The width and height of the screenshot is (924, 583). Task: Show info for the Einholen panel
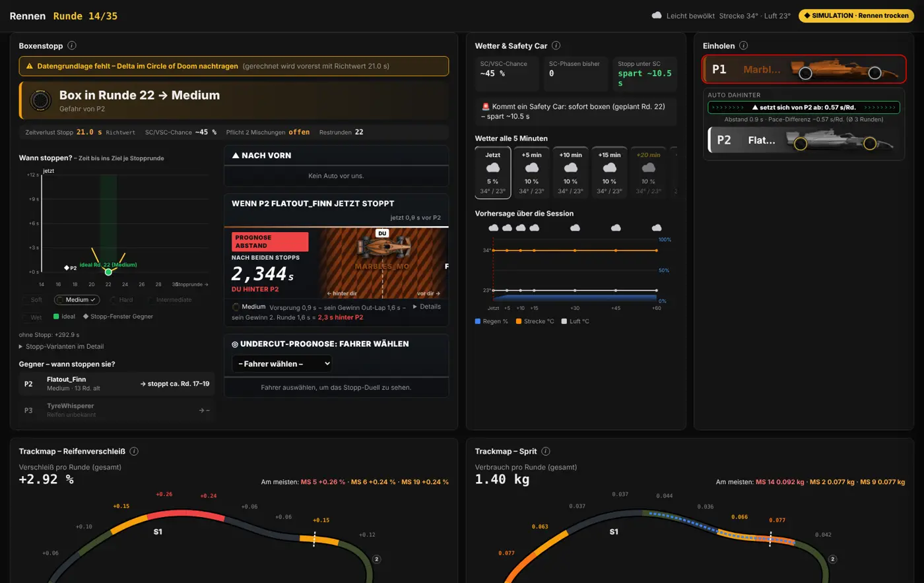743,46
